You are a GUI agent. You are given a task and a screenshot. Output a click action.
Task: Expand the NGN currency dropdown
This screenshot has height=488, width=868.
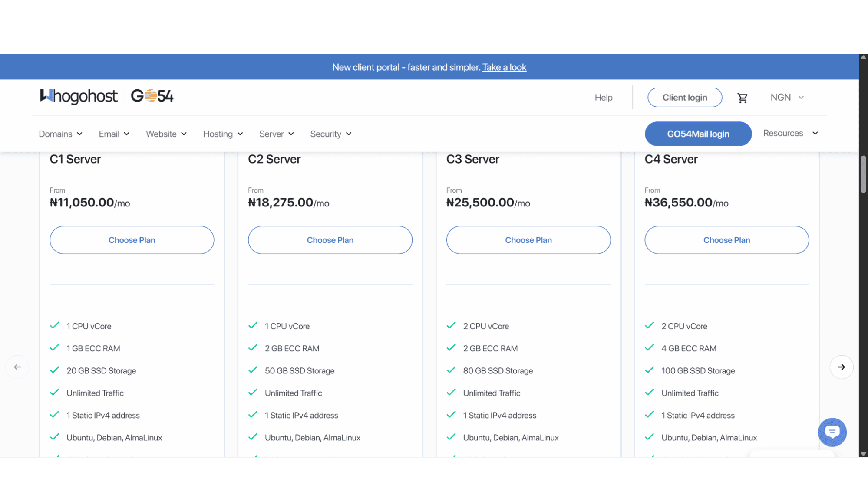pos(787,98)
